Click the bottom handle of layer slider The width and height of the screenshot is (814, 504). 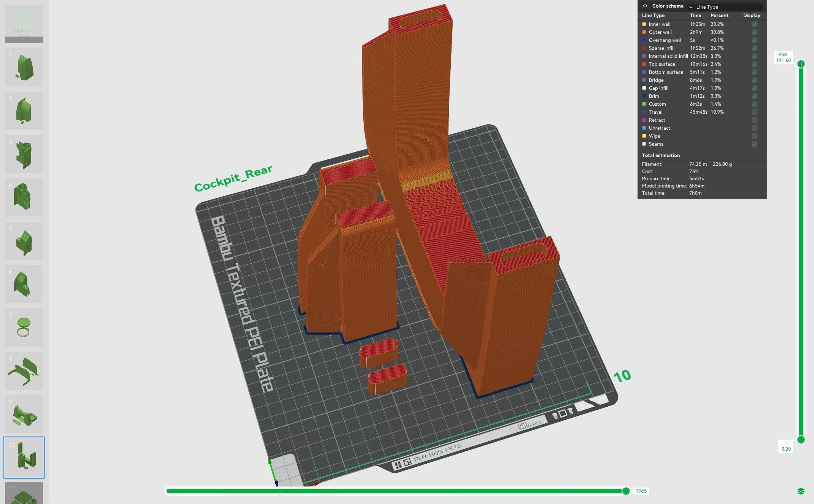tap(801, 440)
